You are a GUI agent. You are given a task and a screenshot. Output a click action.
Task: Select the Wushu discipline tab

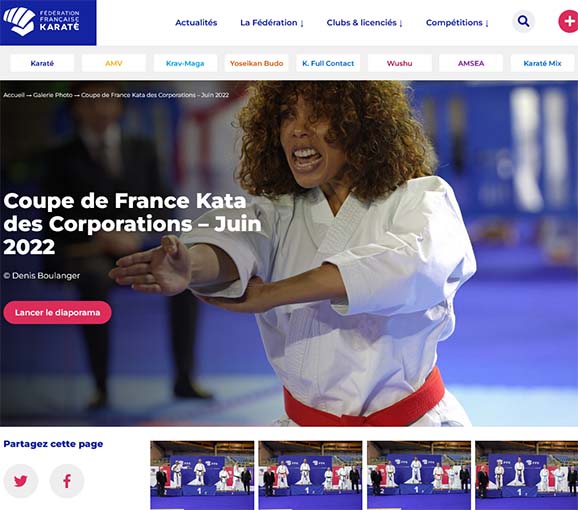click(x=400, y=63)
